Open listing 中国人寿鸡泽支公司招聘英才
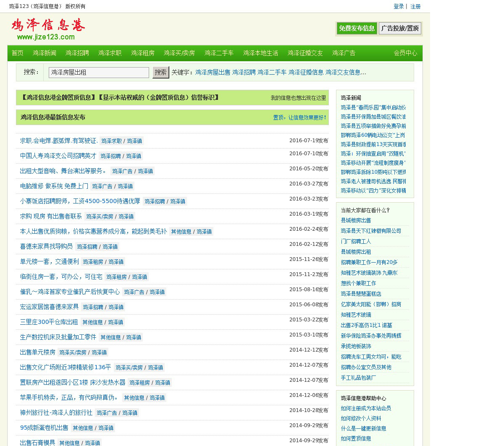Screen dimensions: 504x446 click(58, 156)
